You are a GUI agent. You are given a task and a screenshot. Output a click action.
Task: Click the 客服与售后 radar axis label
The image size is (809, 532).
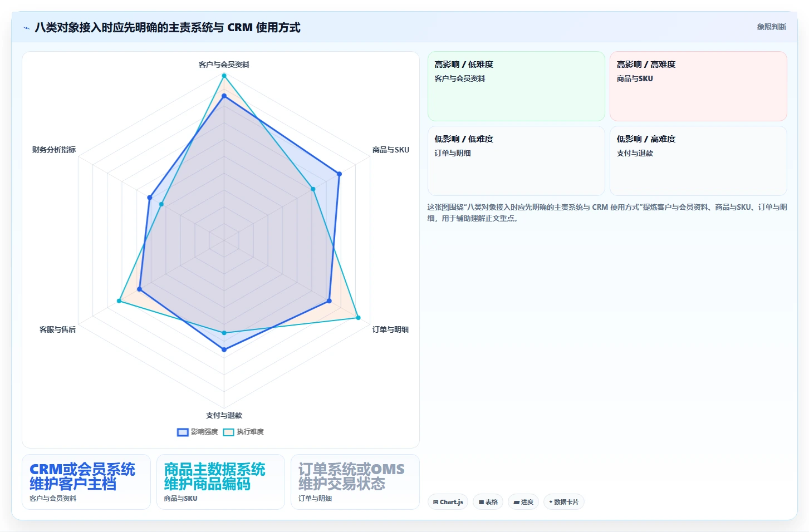[57, 329]
